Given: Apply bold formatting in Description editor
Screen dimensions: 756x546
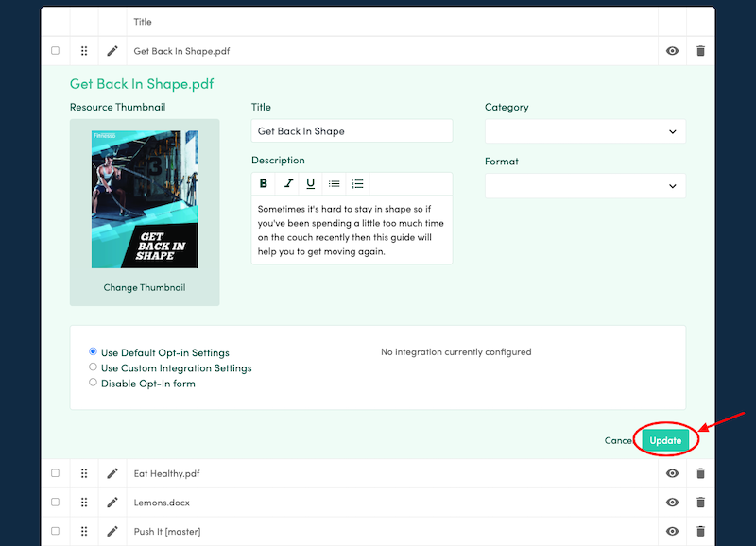Looking at the screenshot, I should 264,183.
